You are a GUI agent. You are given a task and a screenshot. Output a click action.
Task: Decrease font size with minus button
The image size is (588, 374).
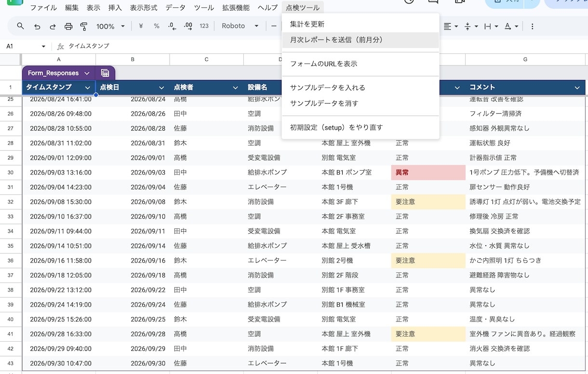[273, 26]
